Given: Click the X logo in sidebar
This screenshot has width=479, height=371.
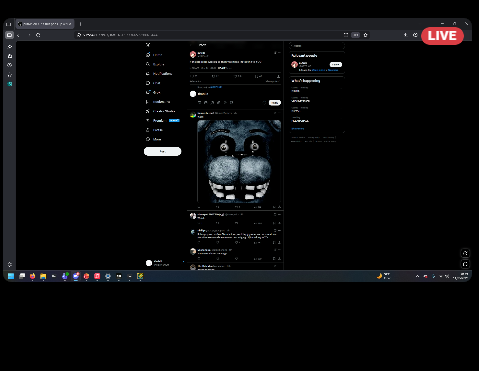Looking at the screenshot, I should click(x=148, y=45).
